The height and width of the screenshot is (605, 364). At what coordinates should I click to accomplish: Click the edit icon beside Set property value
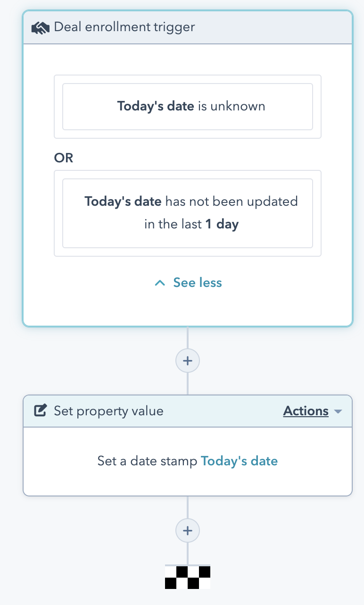click(x=41, y=411)
